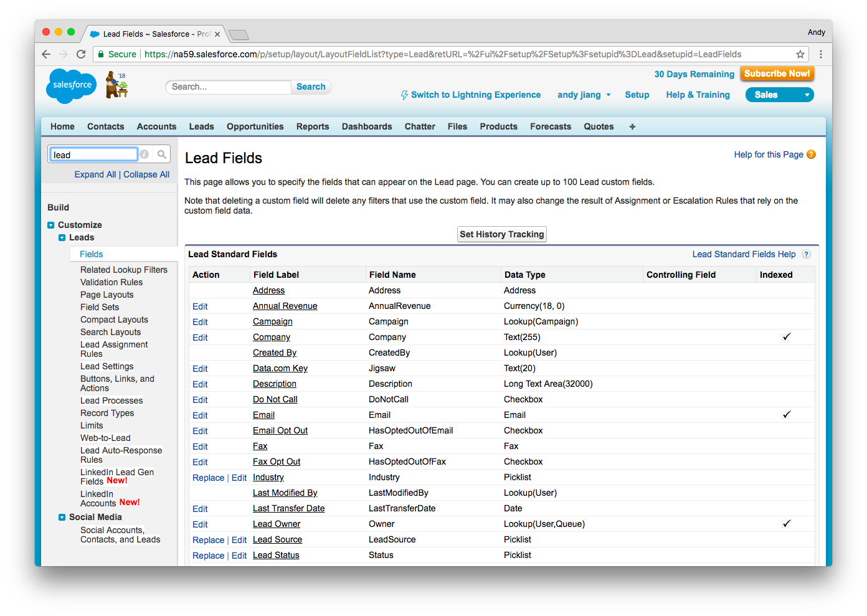Open Web-to-Lead in the sidebar

[x=105, y=438]
